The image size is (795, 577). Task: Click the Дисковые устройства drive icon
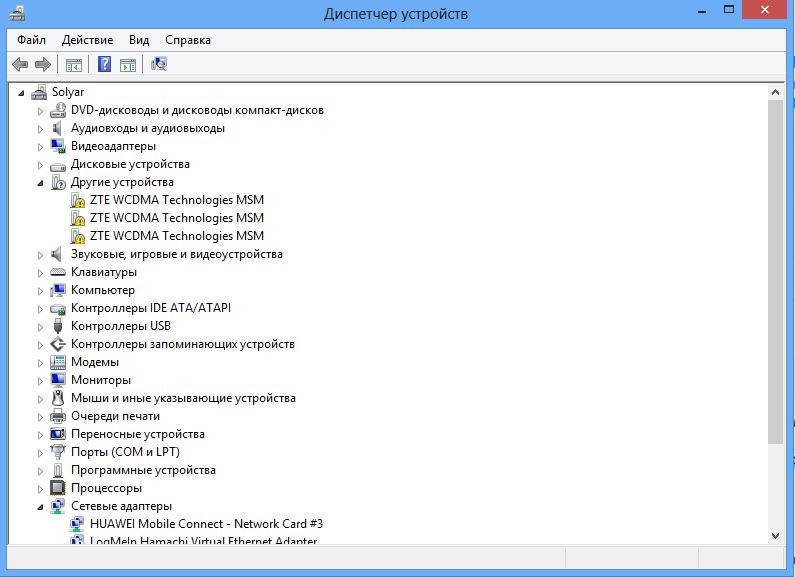(58, 166)
